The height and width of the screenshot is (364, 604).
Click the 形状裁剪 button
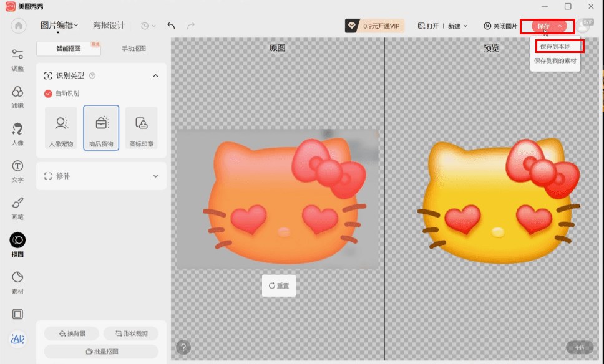pyautogui.click(x=131, y=333)
